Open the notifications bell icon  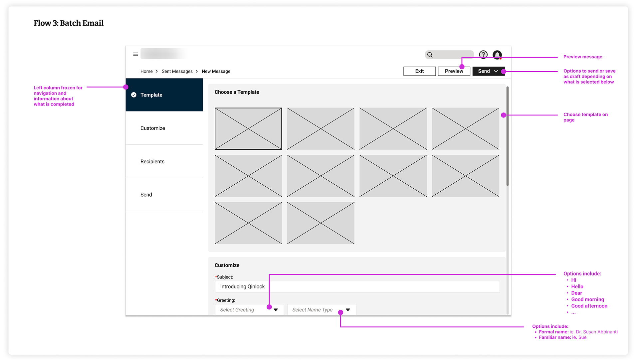point(497,55)
